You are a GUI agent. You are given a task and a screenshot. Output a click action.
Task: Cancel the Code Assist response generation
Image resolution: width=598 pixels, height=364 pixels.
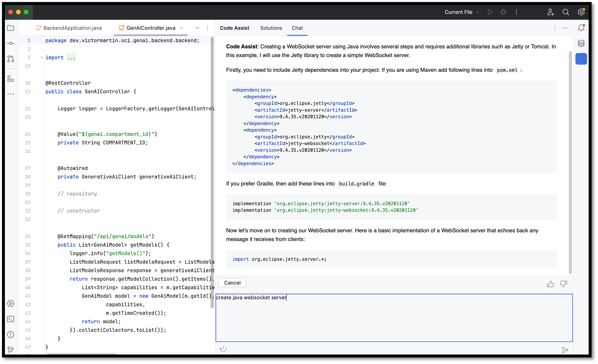coord(232,282)
